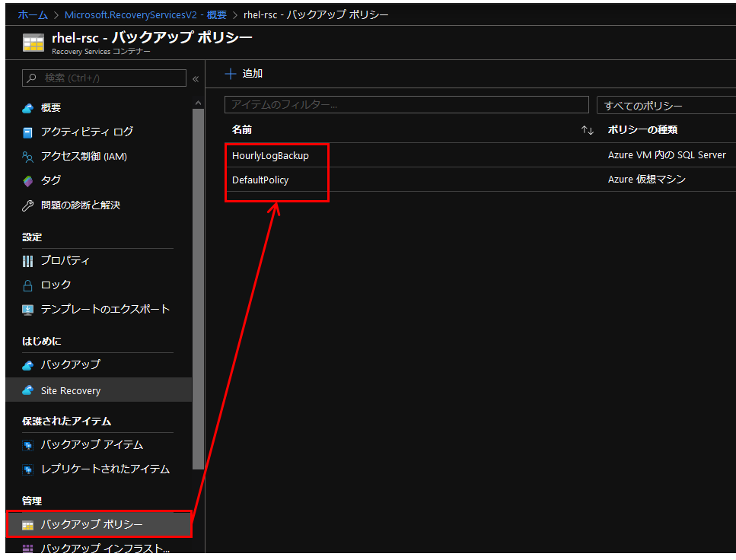Click the Recovery Services vault header icon
Screen dimensions: 736x560
(x=33, y=43)
